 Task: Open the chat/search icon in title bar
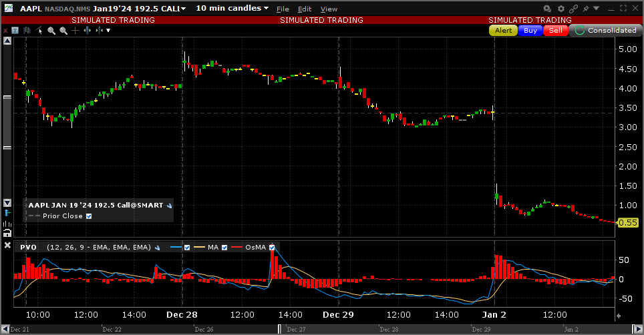pyautogui.click(x=547, y=9)
